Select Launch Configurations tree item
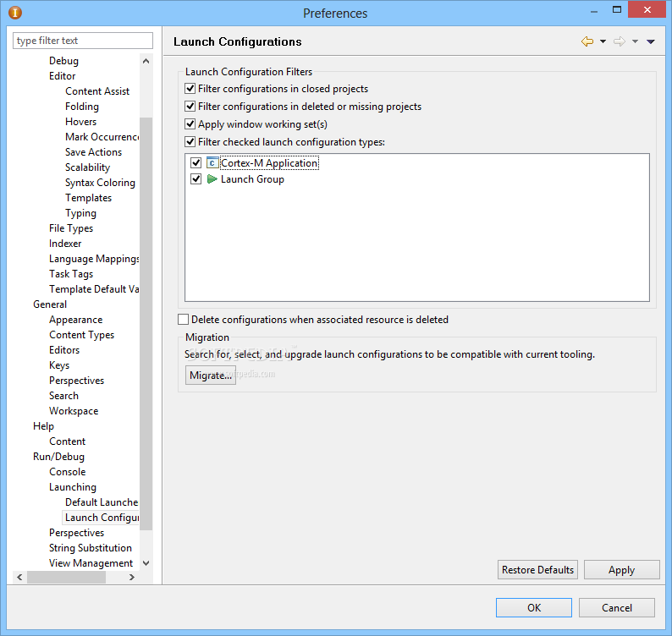Image resolution: width=672 pixels, height=636 pixels. [102, 518]
